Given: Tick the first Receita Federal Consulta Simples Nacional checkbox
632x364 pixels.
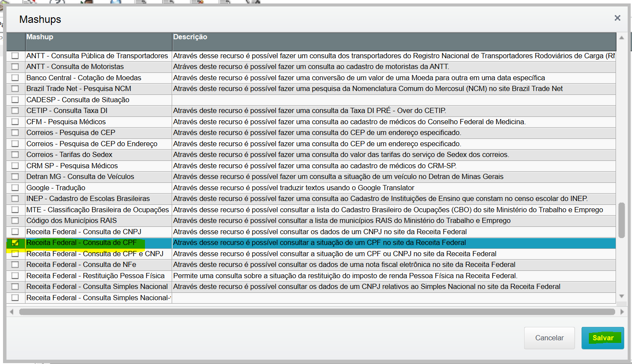Looking at the screenshot, I should pos(15,287).
